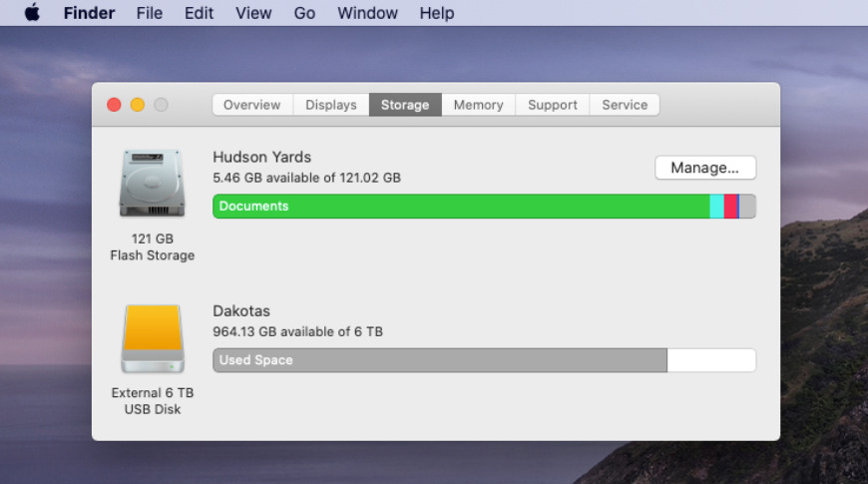Click the "964.13 GB available of 6 TB" text
Viewport: 868px width, 484px height.
pos(298,331)
